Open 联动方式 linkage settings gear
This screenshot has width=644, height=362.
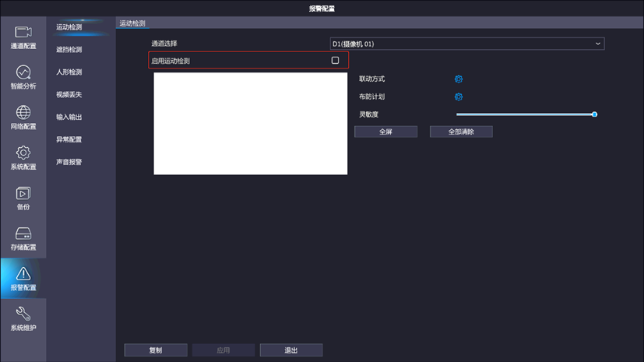tap(459, 79)
